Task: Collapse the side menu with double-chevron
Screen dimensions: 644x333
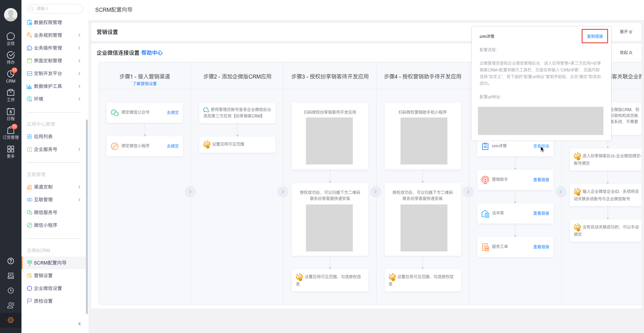Action: (79, 324)
